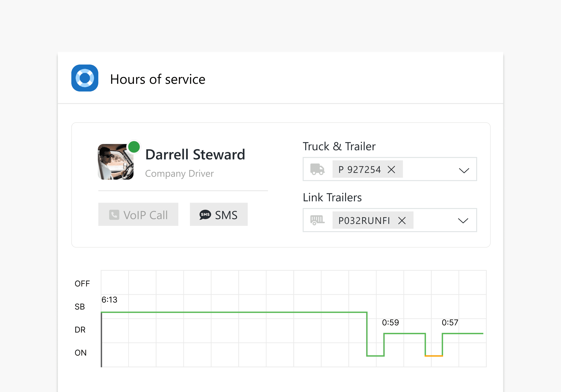The image size is (561, 392).
Task: Click the SB status row label
Action: point(80,307)
